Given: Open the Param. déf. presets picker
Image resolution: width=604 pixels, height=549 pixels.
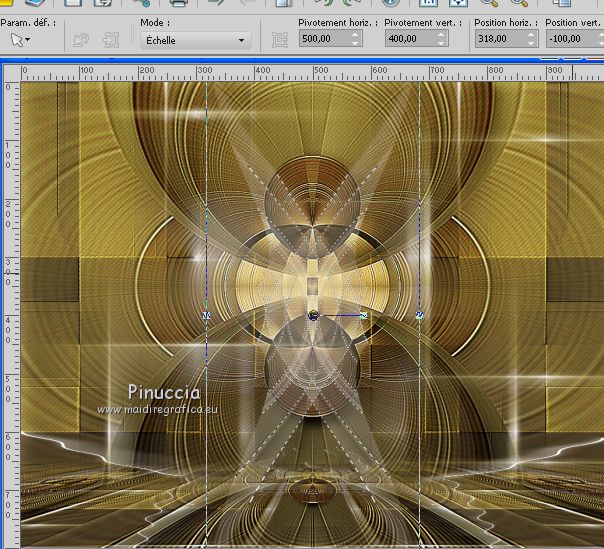Looking at the screenshot, I should [x=20, y=40].
